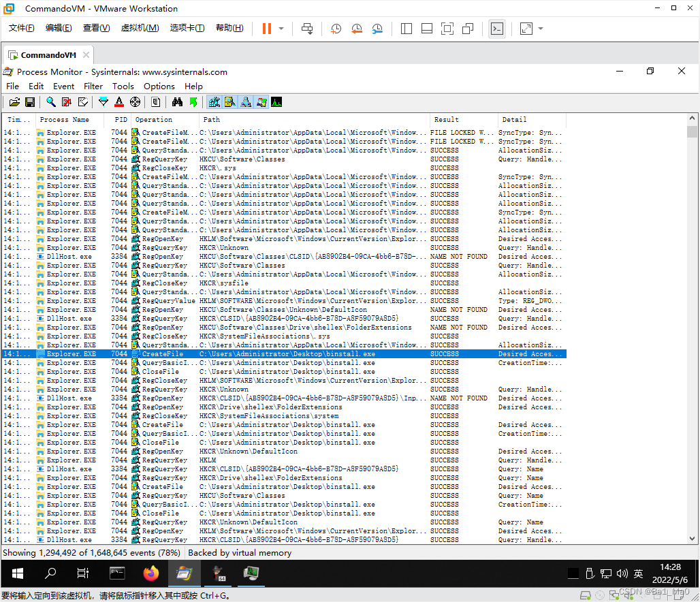Image resolution: width=700 pixels, height=602 pixels.
Task: Click the taskbar search magnifier icon
Action: click(x=50, y=573)
